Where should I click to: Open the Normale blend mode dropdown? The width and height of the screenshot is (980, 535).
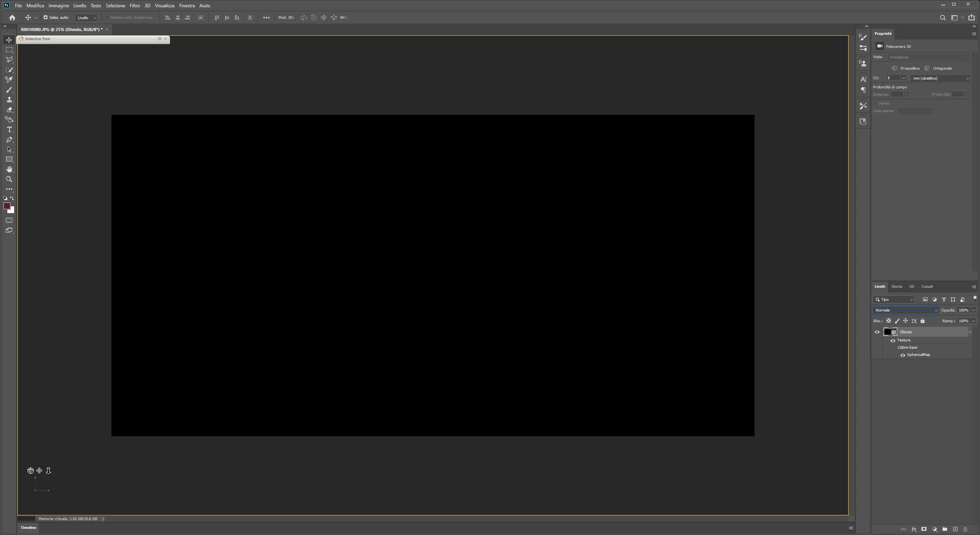tap(905, 310)
